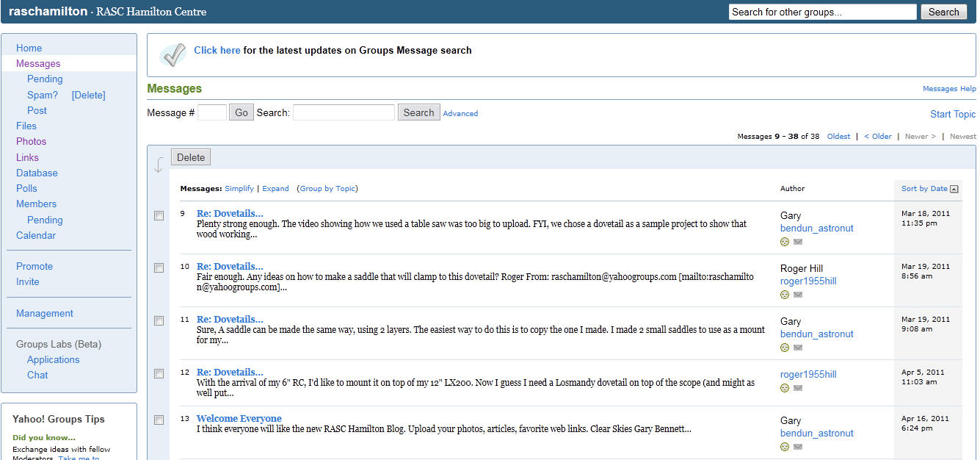Viewport: 980px width, 460px height.
Task: Toggle the Sort by Date arrow
Action: (954, 189)
